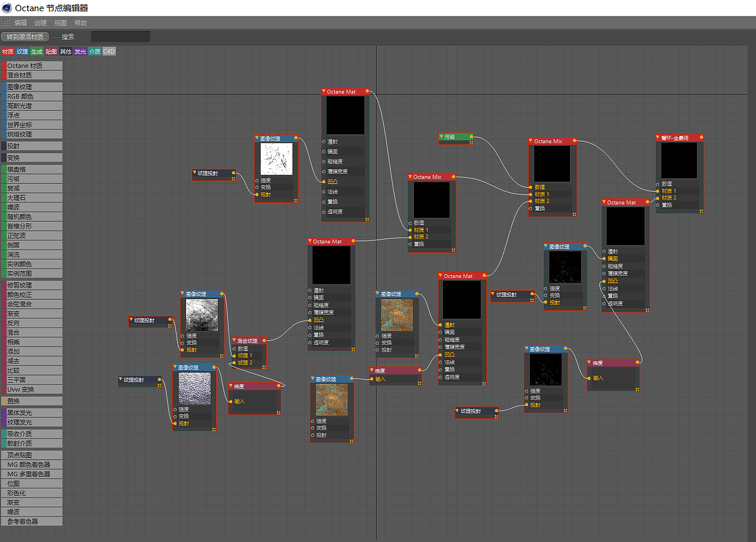This screenshot has height=542, width=756.
Task: Select 颜色校正 in the node list
Action: point(32,295)
